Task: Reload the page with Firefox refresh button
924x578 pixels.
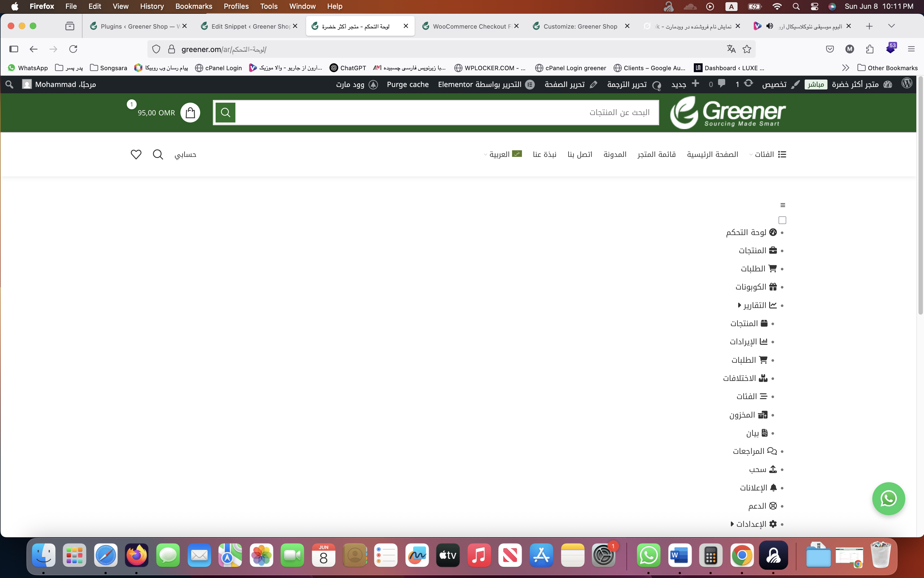Action: tap(73, 49)
